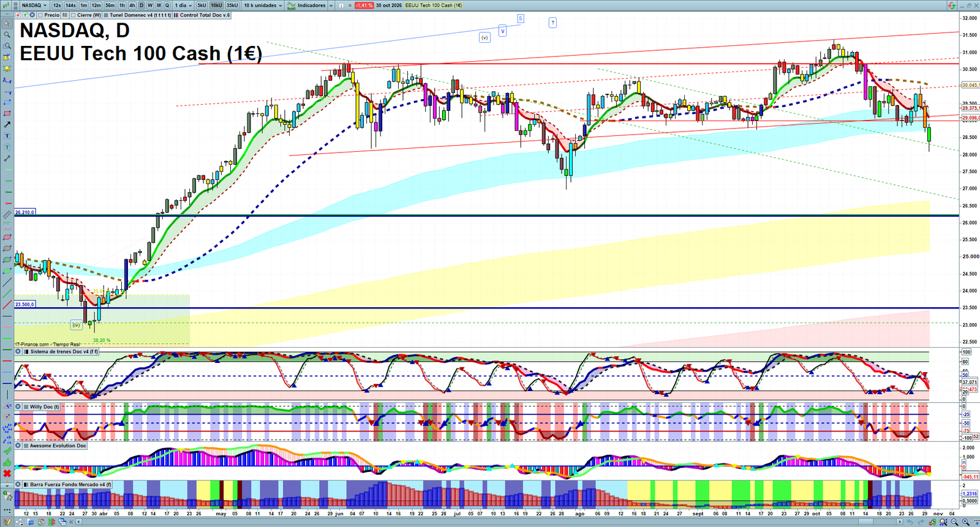Close the Sistema de trenes Doc panel
The height and width of the screenshot is (527, 980).
18,352
